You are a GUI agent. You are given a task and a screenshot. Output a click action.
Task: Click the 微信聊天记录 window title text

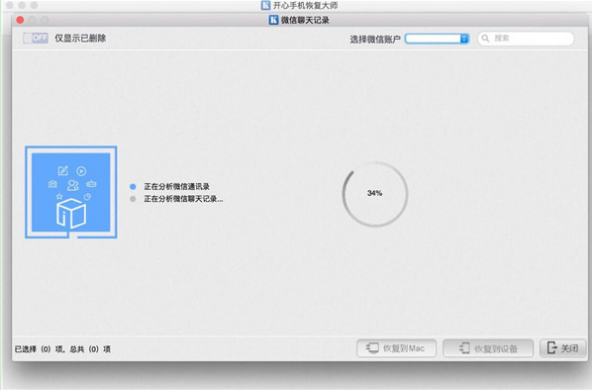[x=305, y=20]
